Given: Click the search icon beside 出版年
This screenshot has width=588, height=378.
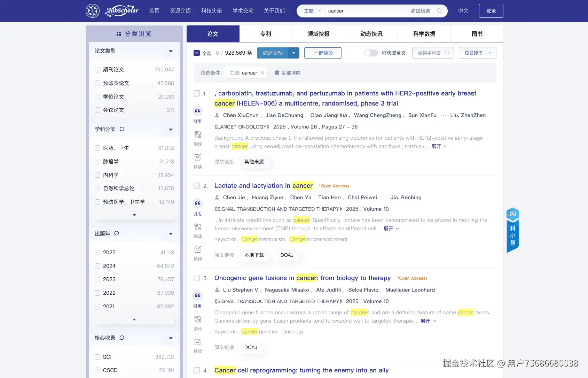Looking at the screenshot, I should click(x=117, y=233).
